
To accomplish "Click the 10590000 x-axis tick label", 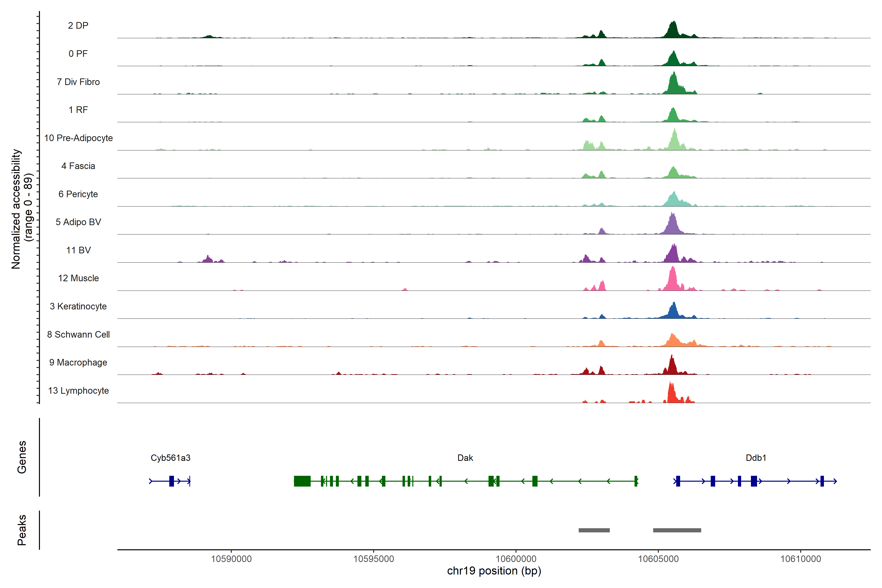I will [x=231, y=559].
